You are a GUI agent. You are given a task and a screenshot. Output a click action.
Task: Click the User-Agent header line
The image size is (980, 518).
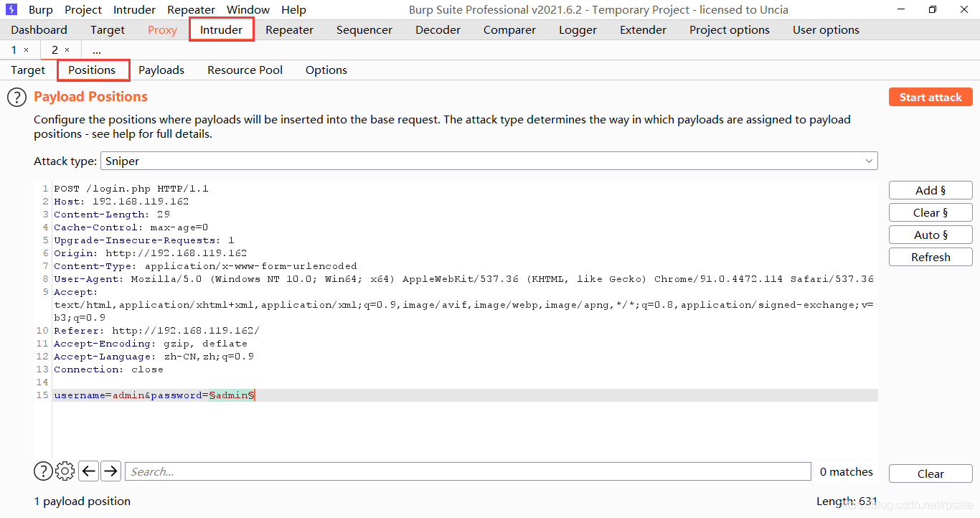click(463, 279)
